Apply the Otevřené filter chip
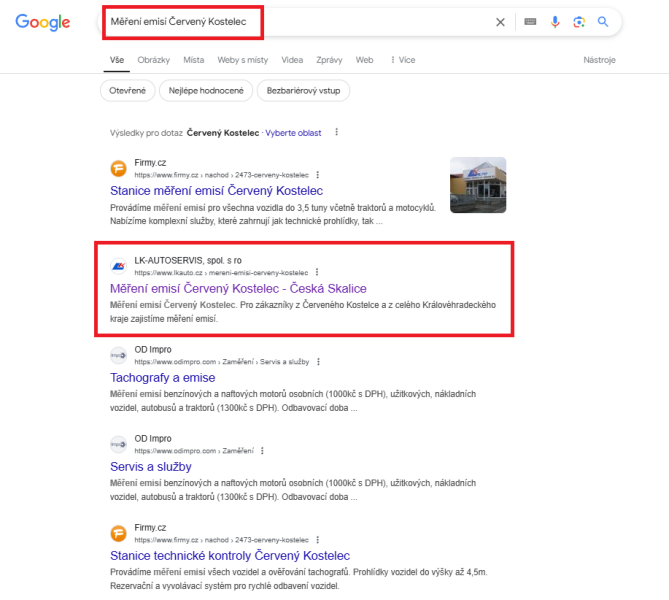This screenshot has height=600, width=669. [x=128, y=90]
